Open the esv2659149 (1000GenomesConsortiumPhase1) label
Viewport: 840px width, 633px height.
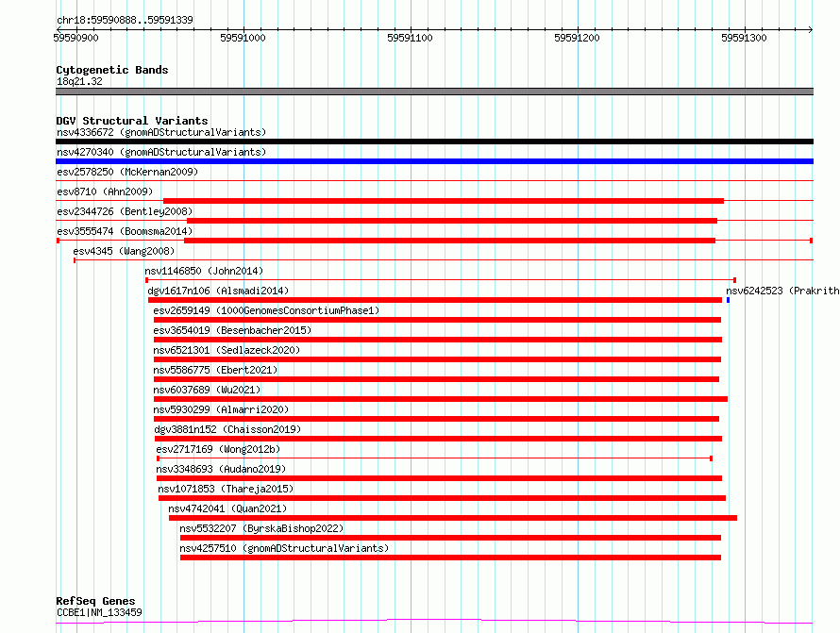[266, 310]
